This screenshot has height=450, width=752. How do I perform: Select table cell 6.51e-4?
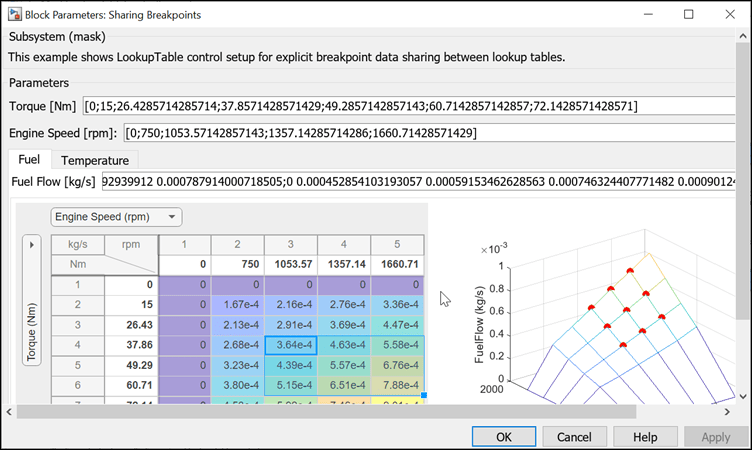344,385
